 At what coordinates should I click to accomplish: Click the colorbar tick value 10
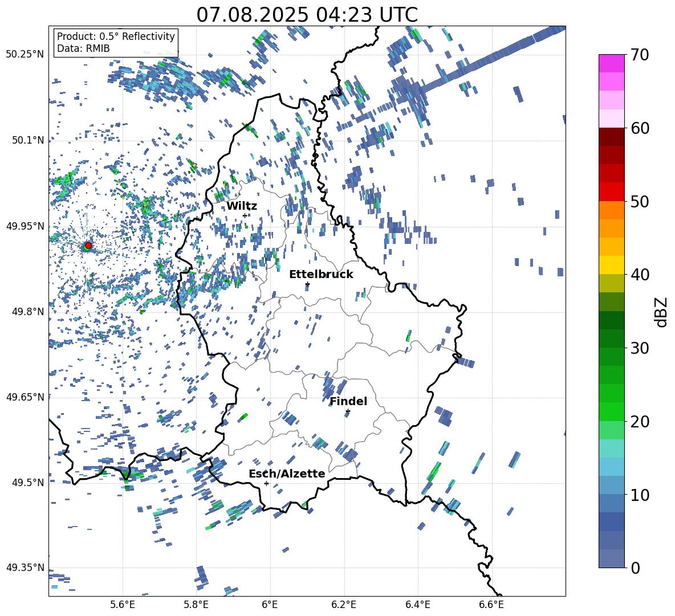click(x=640, y=495)
